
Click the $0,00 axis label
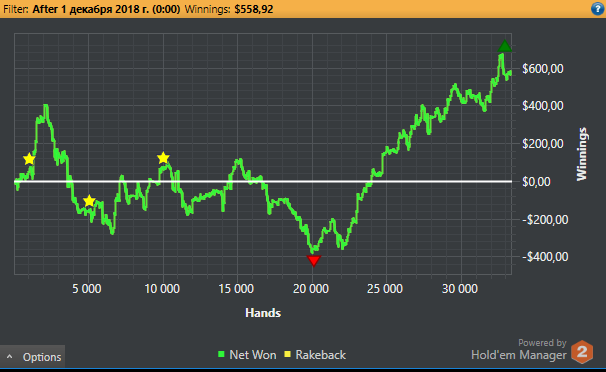[x=535, y=182]
